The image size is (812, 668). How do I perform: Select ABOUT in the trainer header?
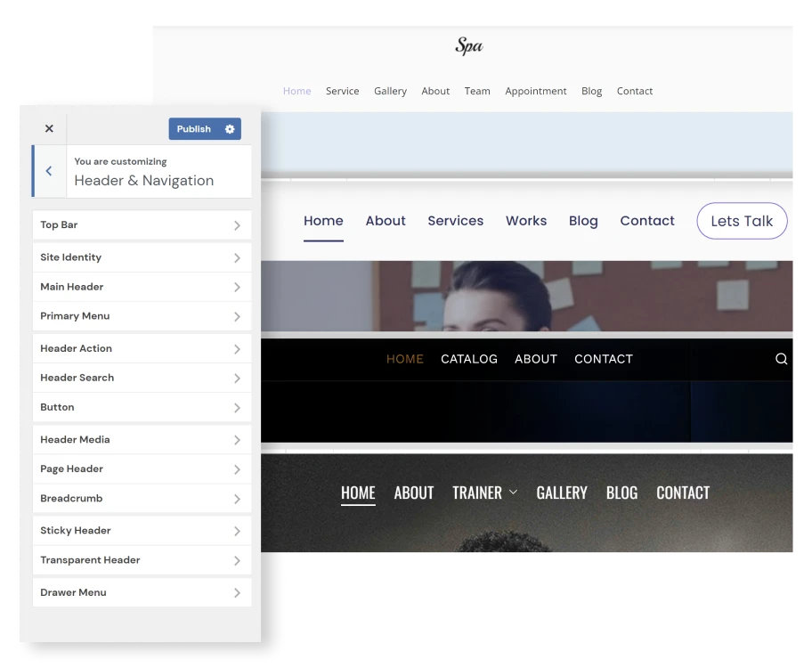tap(414, 493)
